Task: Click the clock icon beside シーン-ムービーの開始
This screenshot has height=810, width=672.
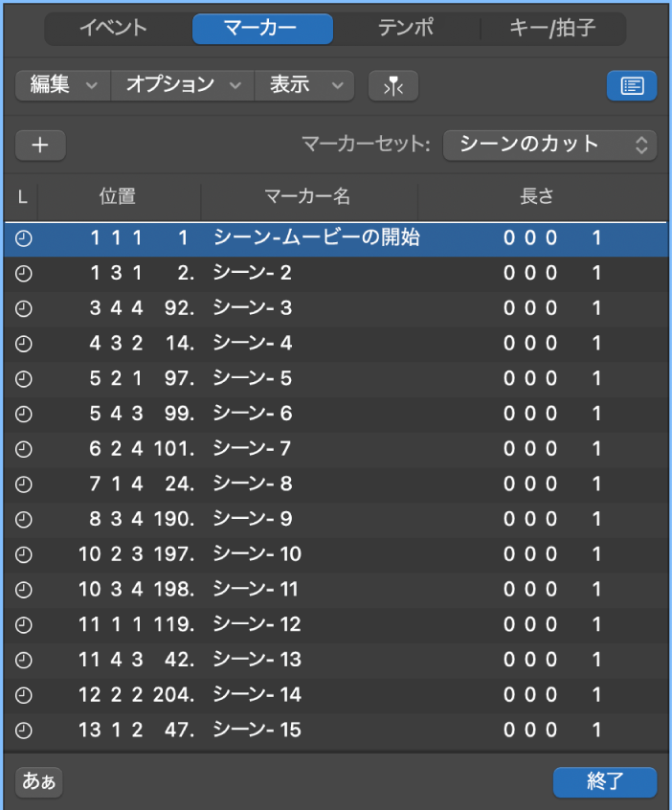Action: (x=22, y=237)
